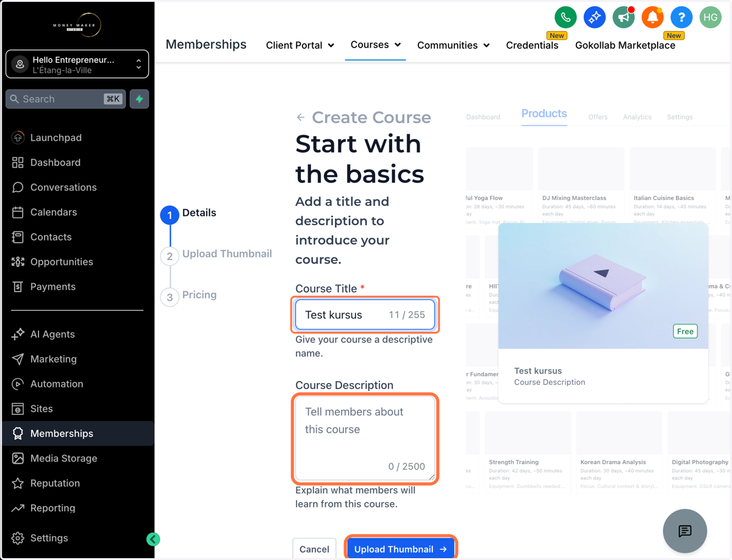The width and height of the screenshot is (732, 560).
Task: Collapse sidebar with green arrow button
Action: tap(153, 539)
